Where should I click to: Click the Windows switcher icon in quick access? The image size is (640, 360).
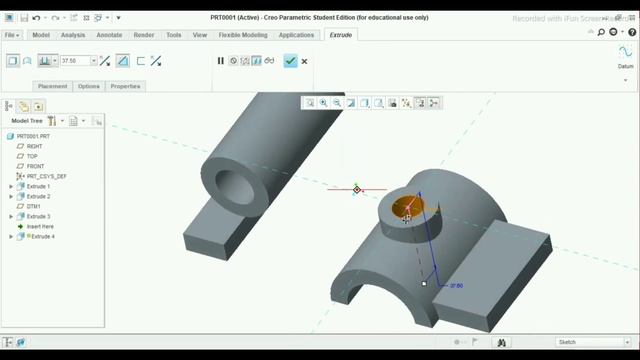click(98, 18)
